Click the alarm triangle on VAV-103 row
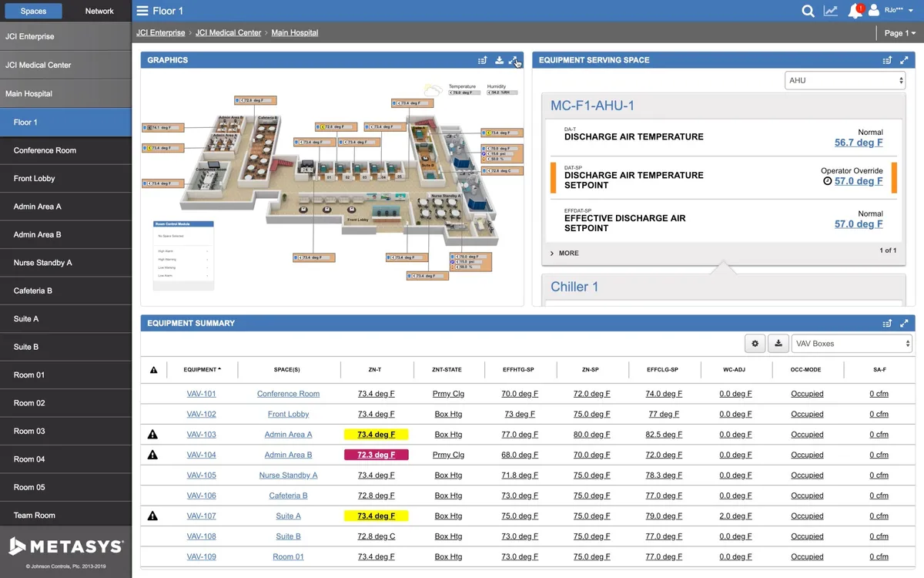 [x=152, y=435]
